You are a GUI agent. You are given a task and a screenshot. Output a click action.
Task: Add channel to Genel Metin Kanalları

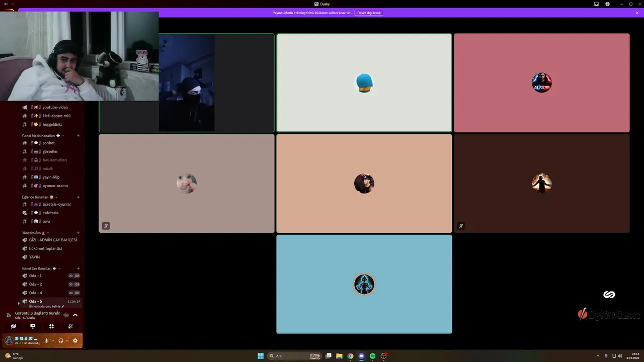(x=78, y=136)
